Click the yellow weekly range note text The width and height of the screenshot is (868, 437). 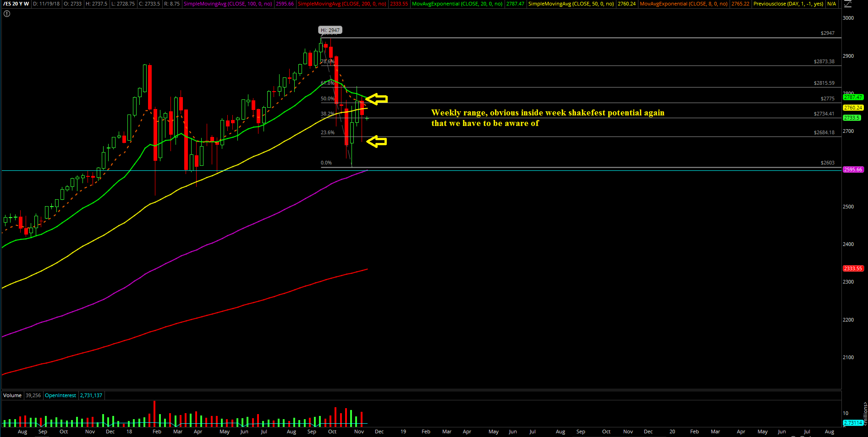(548, 118)
